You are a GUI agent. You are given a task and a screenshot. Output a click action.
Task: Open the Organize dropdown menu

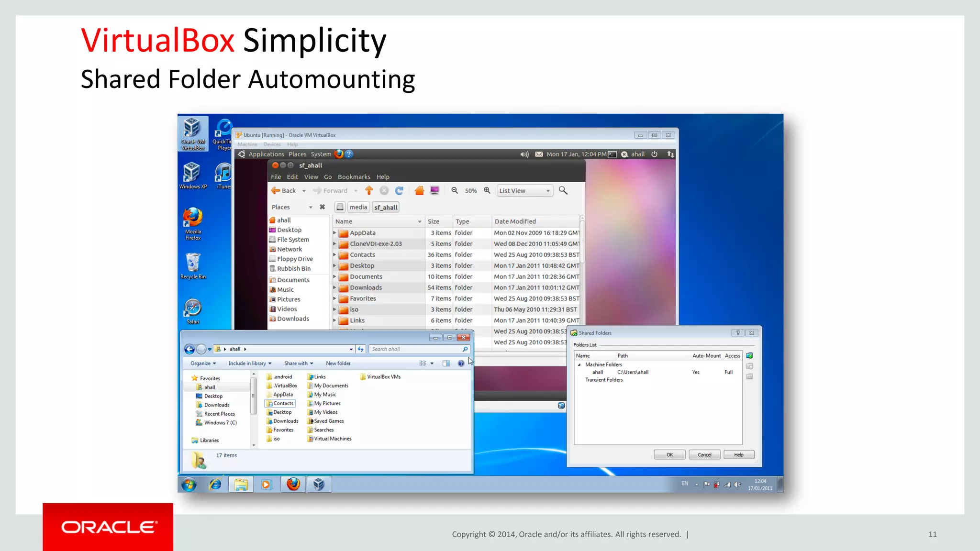coord(203,364)
